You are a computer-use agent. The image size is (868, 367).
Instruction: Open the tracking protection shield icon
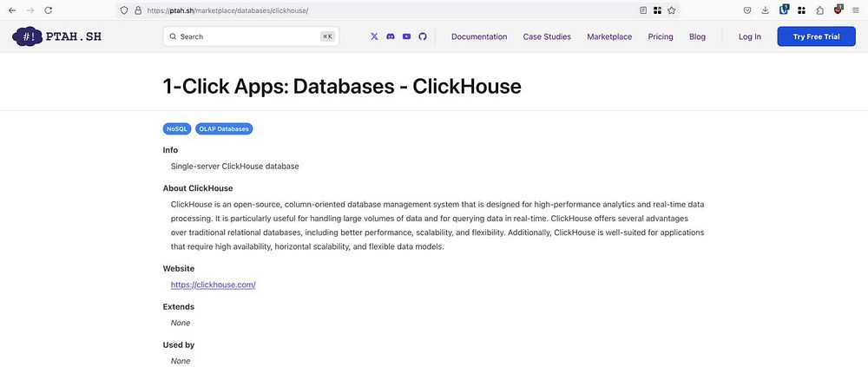[124, 10]
